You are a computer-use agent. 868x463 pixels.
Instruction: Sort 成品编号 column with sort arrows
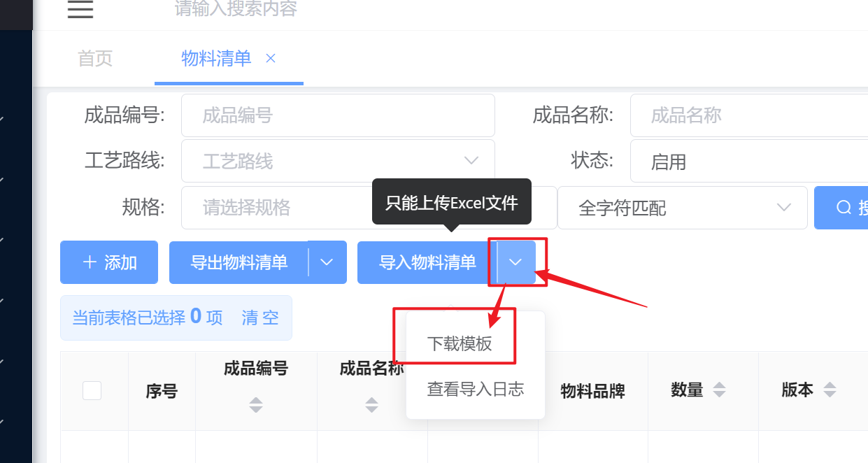[x=256, y=404]
